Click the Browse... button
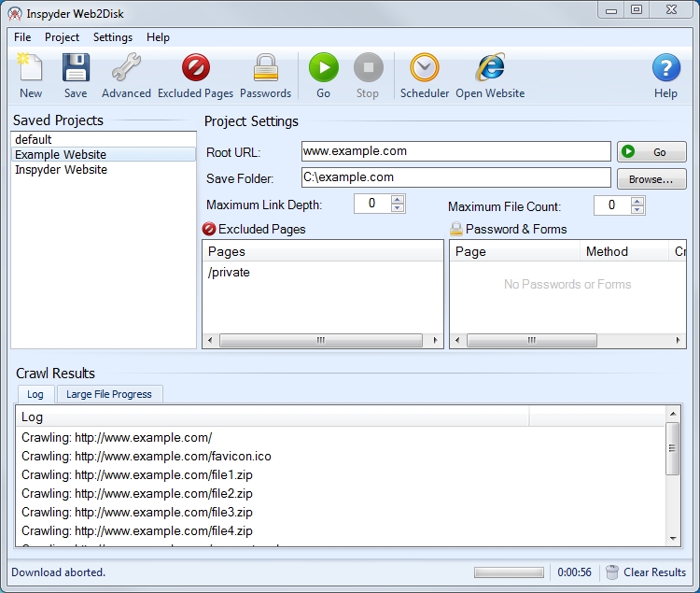Image resolution: width=700 pixels, height=593 pixels. tap(651, 179)
